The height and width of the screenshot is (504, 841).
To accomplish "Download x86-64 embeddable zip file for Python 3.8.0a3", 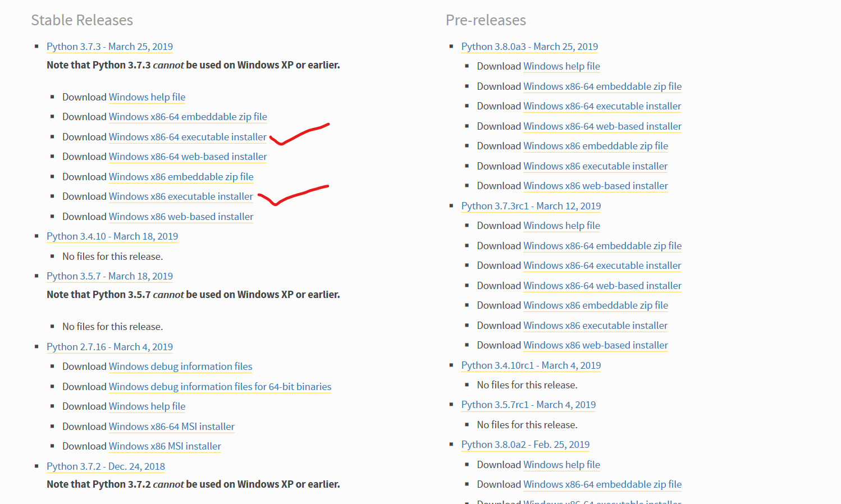I will [602, 86].
